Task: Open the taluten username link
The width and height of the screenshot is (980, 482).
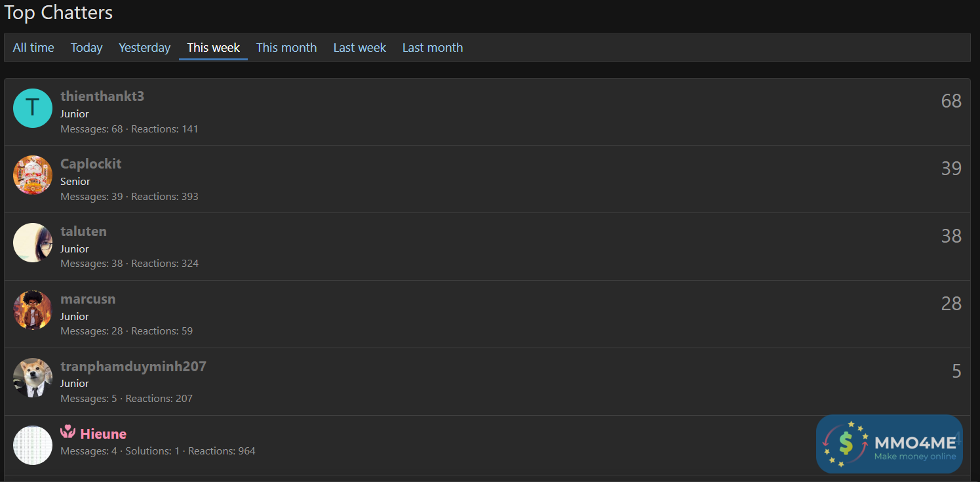Action: [x=83, y=231]
